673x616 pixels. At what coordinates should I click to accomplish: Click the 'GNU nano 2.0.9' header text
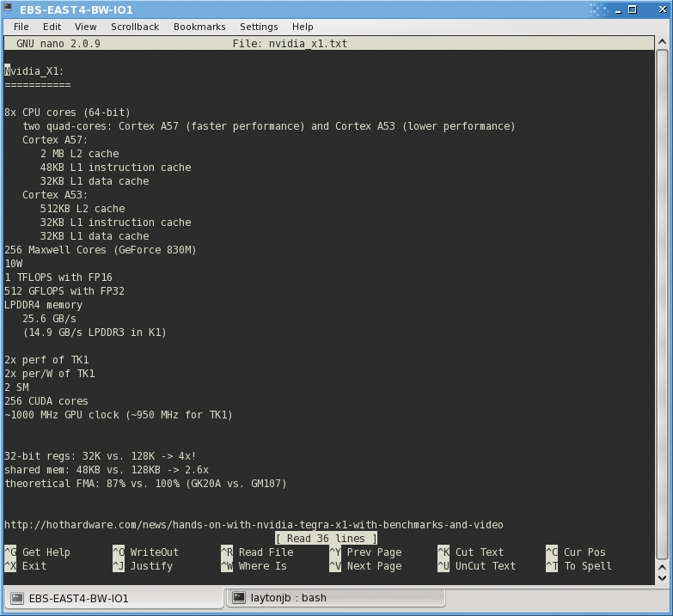[x=58, y=43]
